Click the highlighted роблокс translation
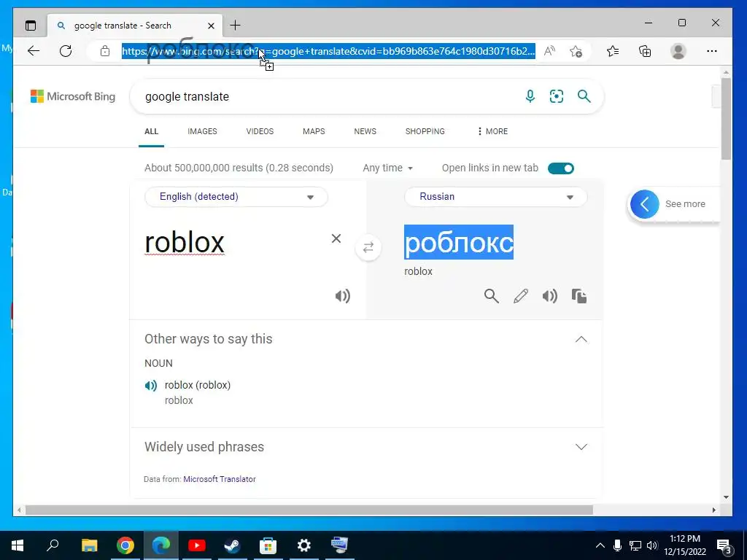This screenshot has height=560, width=747. coord(459,242)
